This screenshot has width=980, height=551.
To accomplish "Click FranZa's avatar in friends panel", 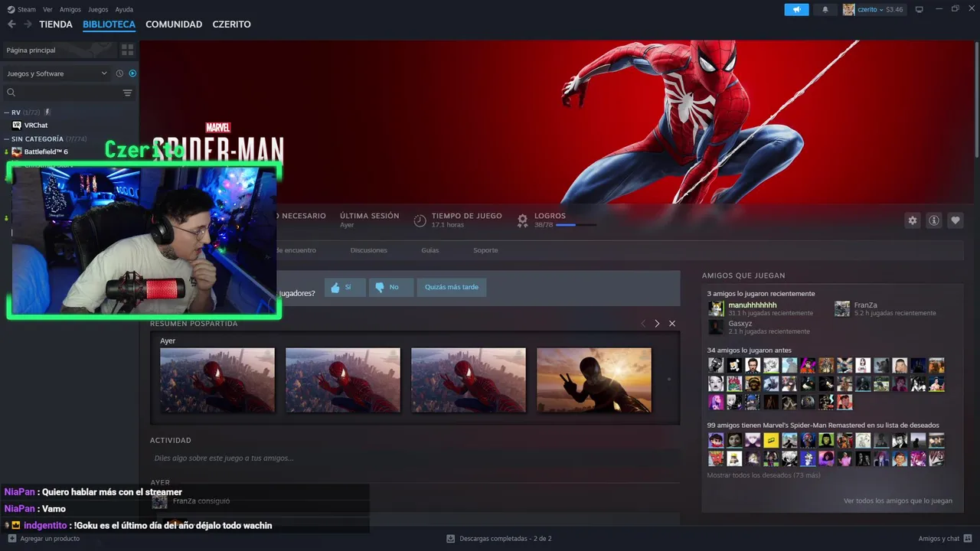I will click(842, 308).
